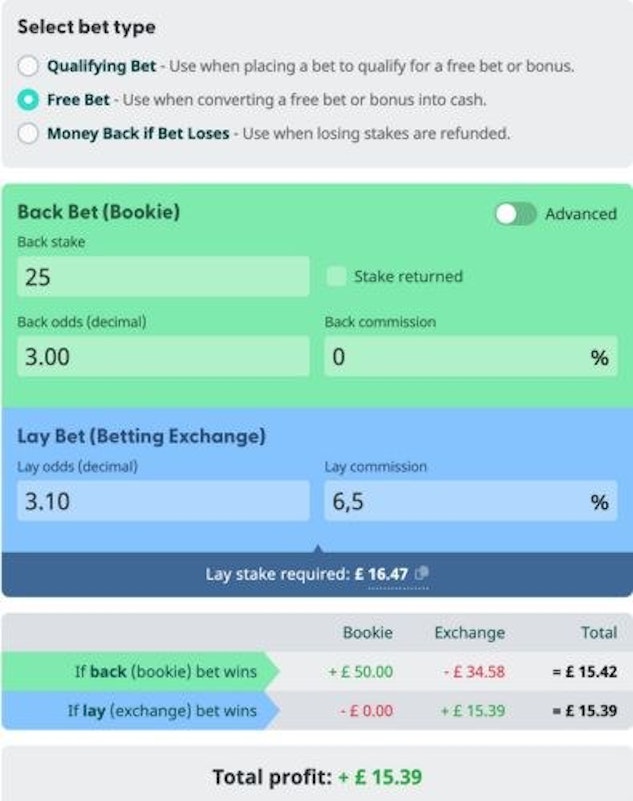Click the Lay commission input field

point(455,500)
